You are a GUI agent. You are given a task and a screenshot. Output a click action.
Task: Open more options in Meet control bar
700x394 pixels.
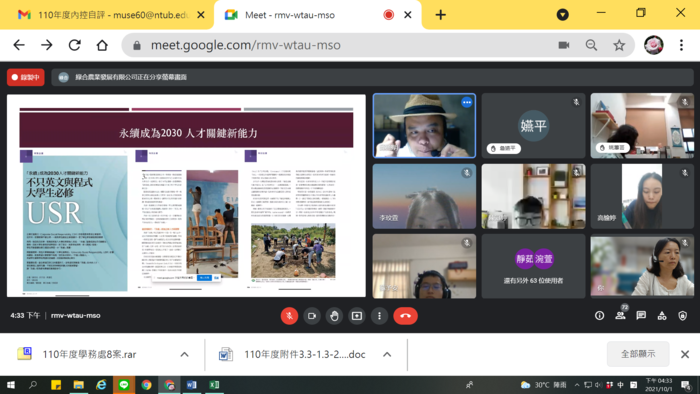pos(379,316)
